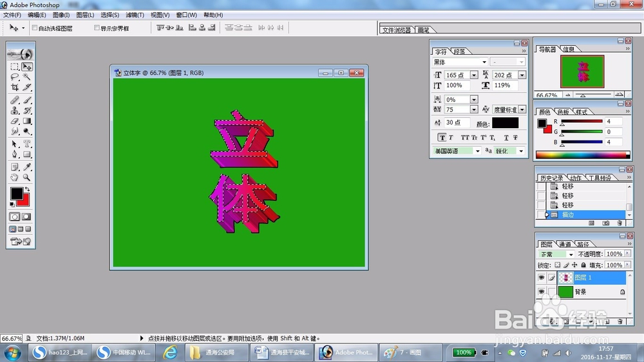Select the Slice tool
Screen dimensions: 644x362
click(x=27, y=87)
